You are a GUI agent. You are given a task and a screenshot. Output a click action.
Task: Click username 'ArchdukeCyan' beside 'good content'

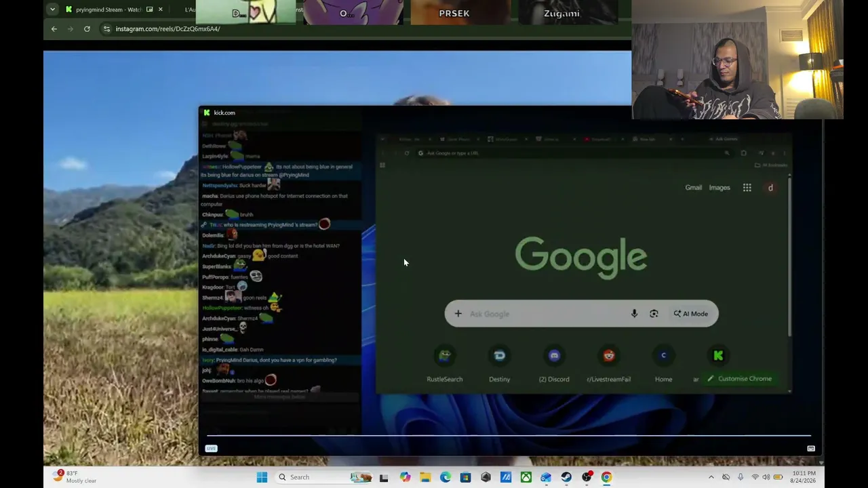pos(218,256)
